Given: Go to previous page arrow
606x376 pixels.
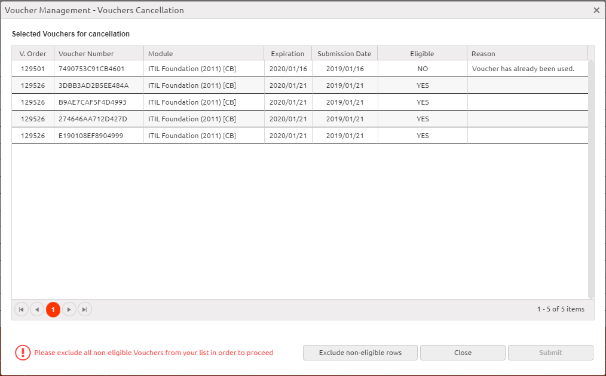Looking at the screenshot, I should pyautogui.click(x=37, y=310).
